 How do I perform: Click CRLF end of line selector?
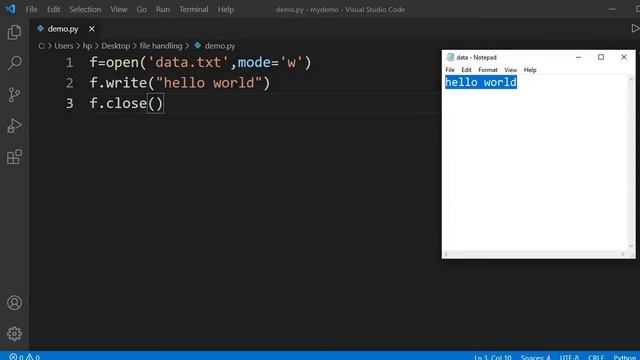[596, 357]
